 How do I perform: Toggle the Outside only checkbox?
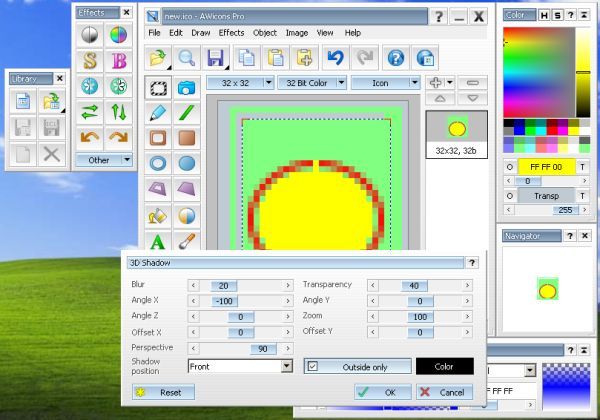click(313, 366)
